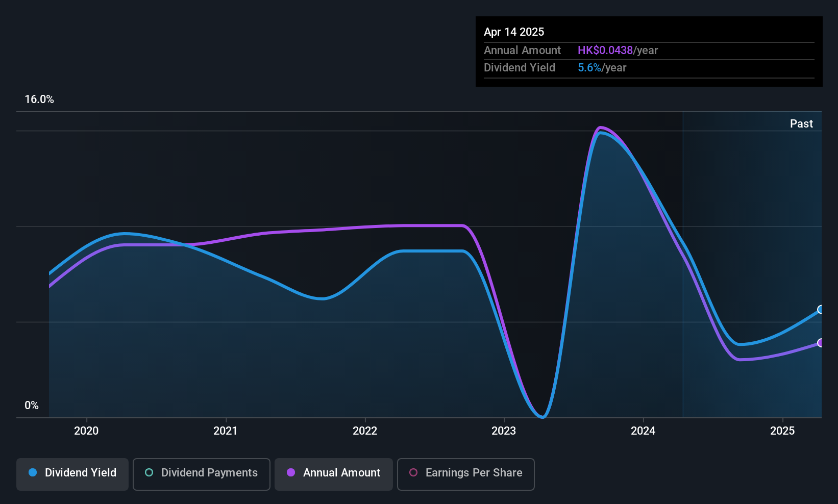Viewport: 838px width, 504px height.
Task: Click the Past region label
Action: pyautogui.click(x=801, y=123)
